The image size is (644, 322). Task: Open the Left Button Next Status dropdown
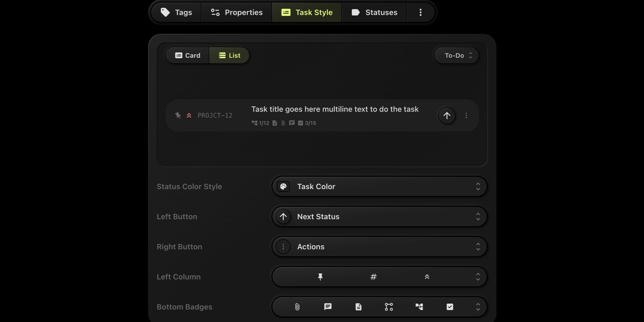click(x=379, y=216)
